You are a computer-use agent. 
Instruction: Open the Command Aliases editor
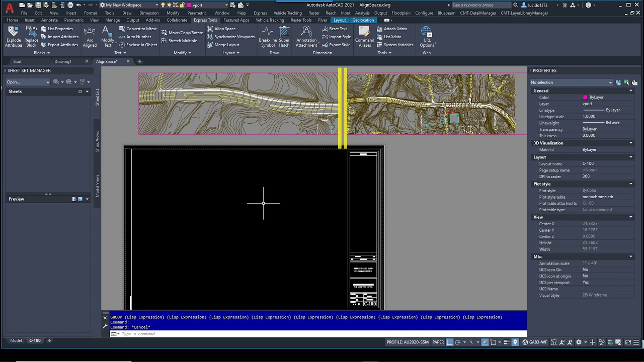point(365,37)
